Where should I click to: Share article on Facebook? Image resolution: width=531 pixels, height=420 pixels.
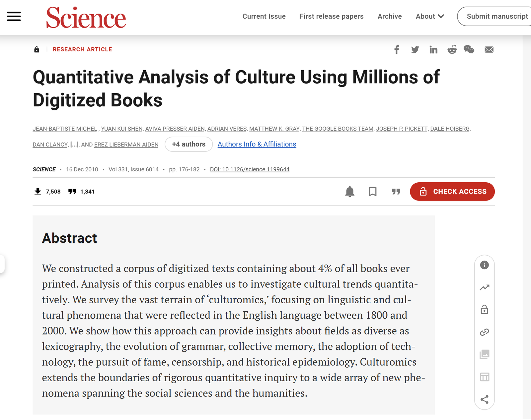pyautogui.click(x=397, y=50)
